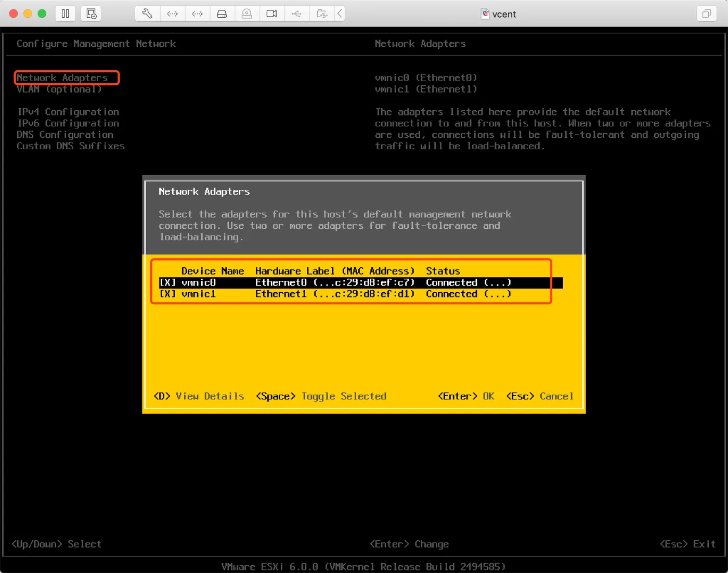Select Network Adapters menu entry

click(x=62, y=77)
